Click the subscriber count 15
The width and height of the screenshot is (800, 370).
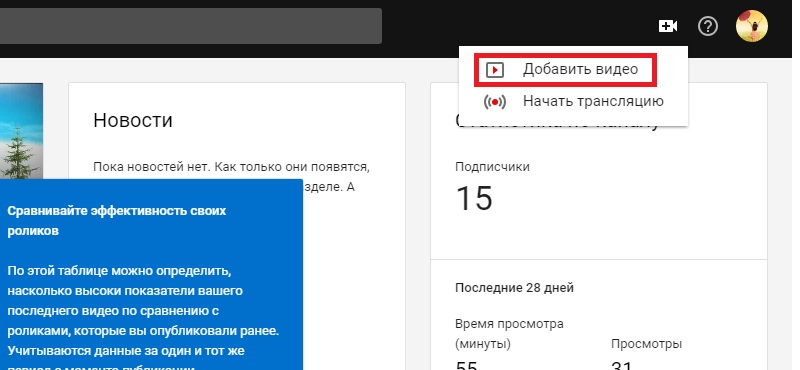point(474,198)
